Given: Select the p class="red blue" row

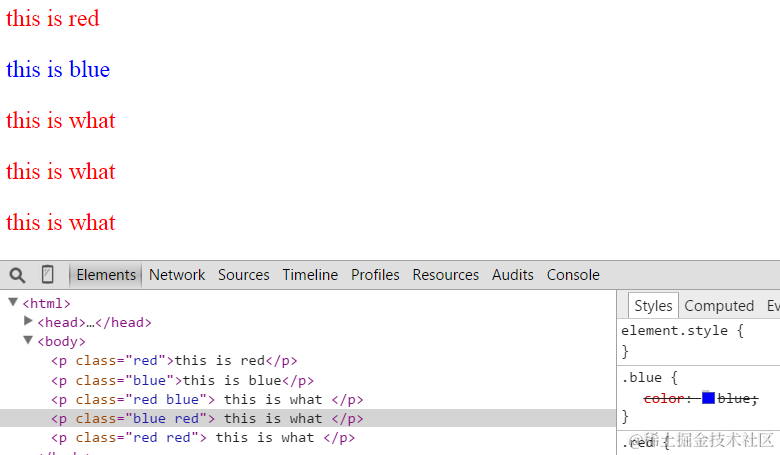Looking at the screenshot, I should [207, 399].
